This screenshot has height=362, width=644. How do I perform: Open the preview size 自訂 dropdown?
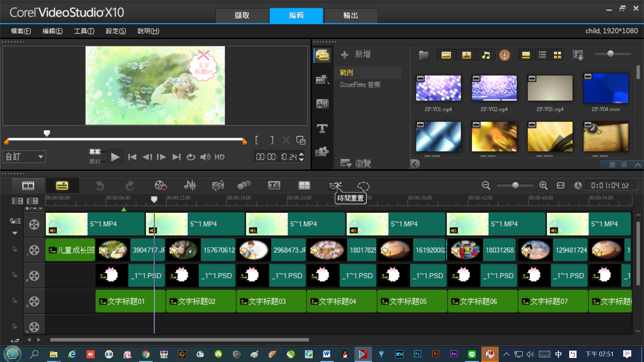(24, 157)
